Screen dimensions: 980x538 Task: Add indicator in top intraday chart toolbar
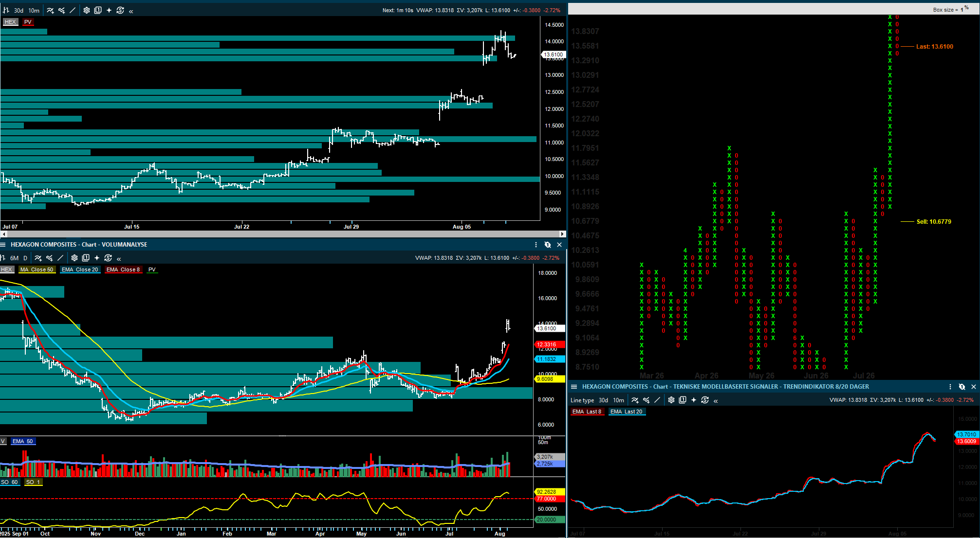[x=50, y=10]
